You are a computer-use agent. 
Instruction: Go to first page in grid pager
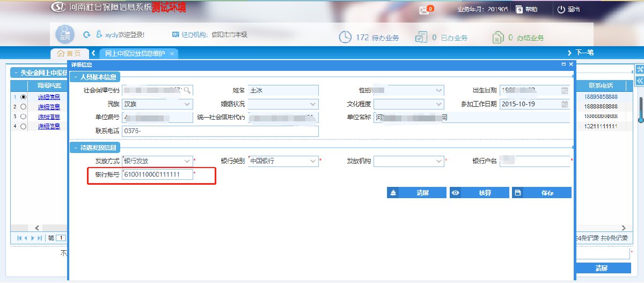coord(20,237)
